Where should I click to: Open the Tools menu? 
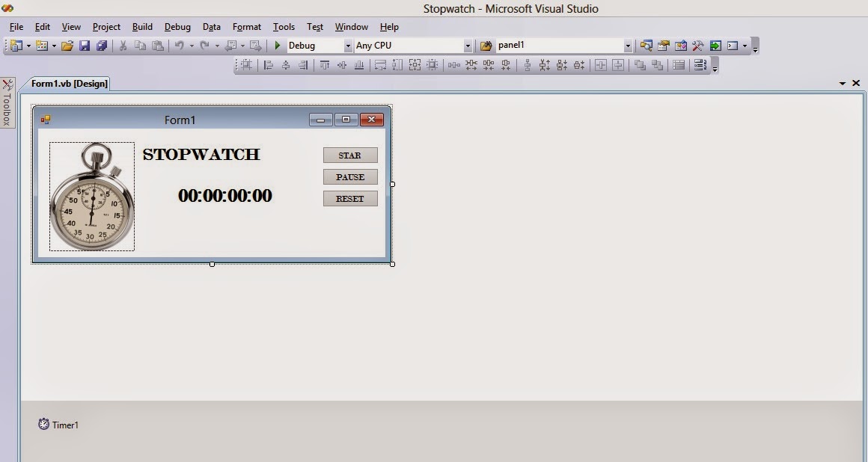tap(284, 27)
